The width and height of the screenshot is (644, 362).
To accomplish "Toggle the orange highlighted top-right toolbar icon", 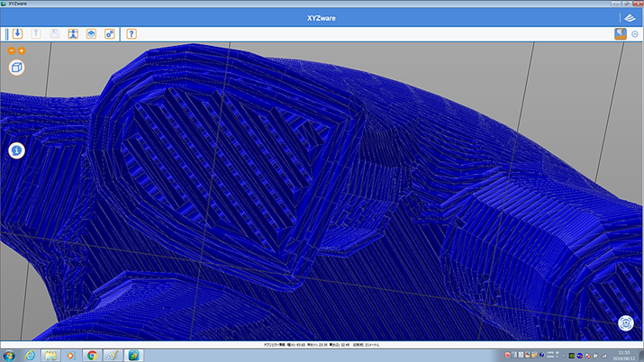I will (620, 34).
